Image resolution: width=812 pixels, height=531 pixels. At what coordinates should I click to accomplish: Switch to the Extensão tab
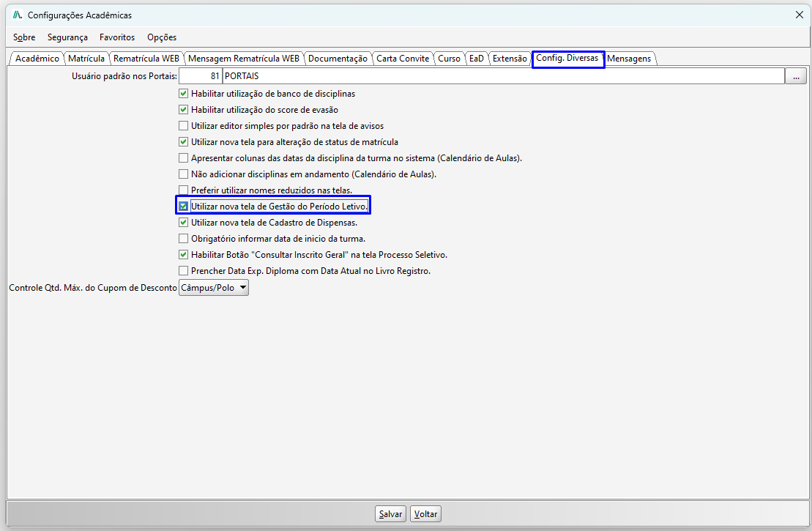[510, 59]
